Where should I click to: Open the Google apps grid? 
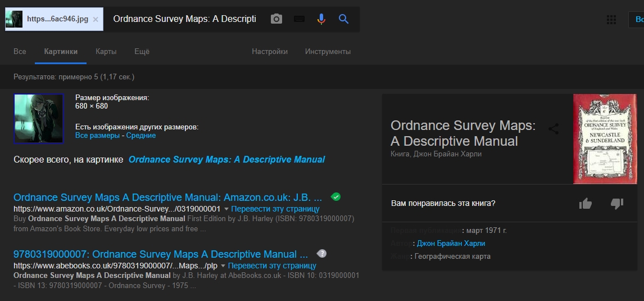(x=611, y=20)
